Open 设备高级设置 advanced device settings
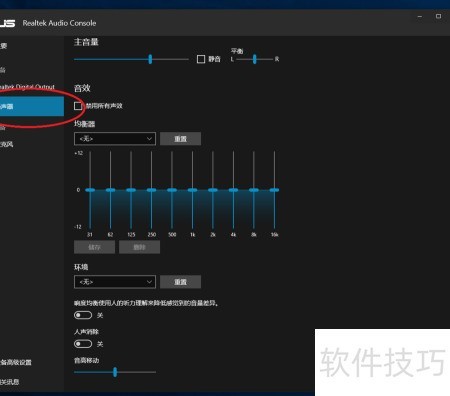The width and height of the screenshot is (450, 396). pyautogui.click(x=16, y=362)
